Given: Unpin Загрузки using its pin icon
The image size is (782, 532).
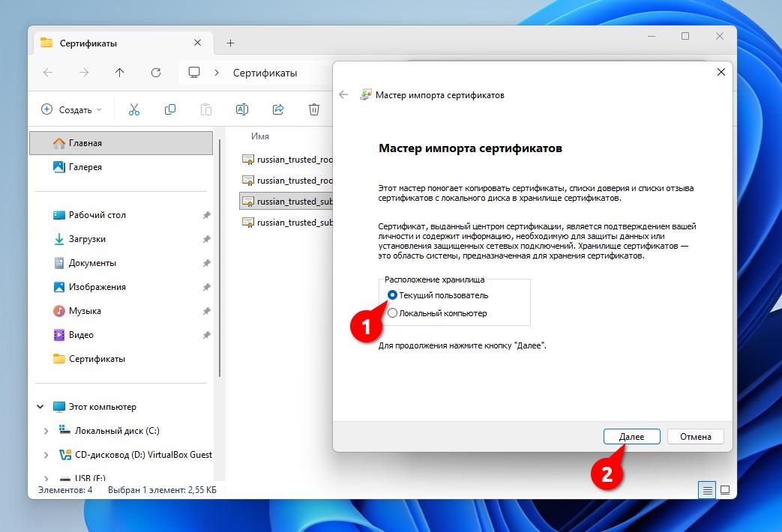Looking at the screenshot, I should click(x=206, y=239).
